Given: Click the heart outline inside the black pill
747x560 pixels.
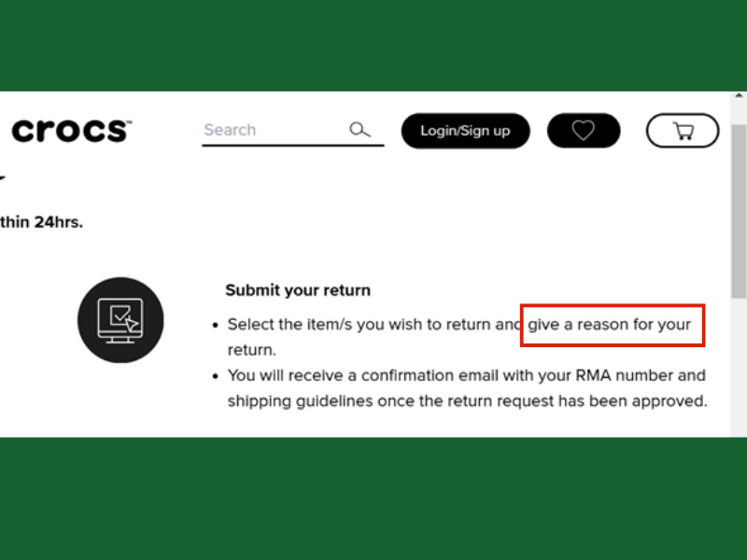Looking at the screenshot, I should (x=584, y=130).
